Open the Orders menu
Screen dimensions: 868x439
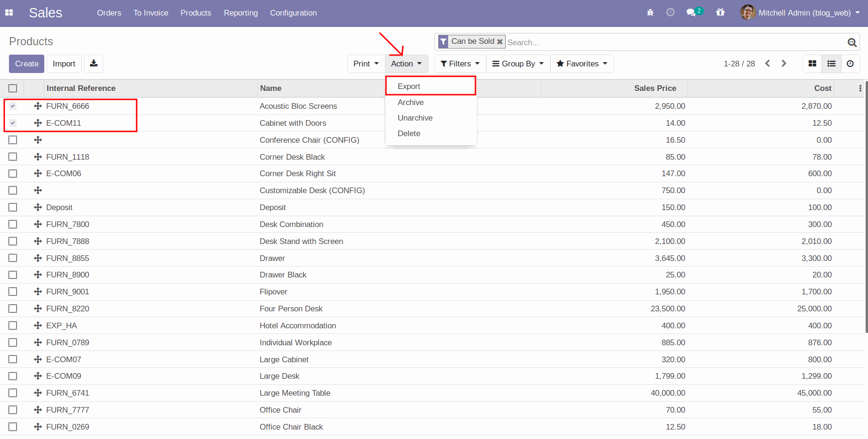pos(109,13)
